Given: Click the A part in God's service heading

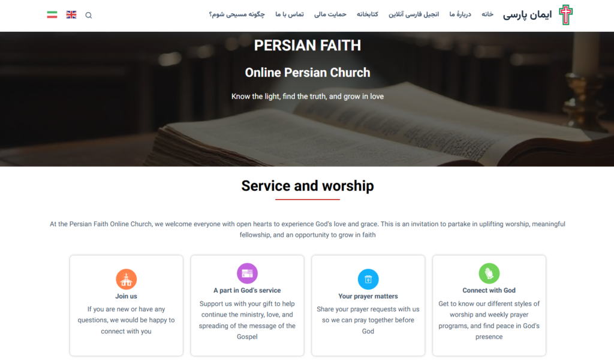Looking at the screenshot, I should click(247, 290).
